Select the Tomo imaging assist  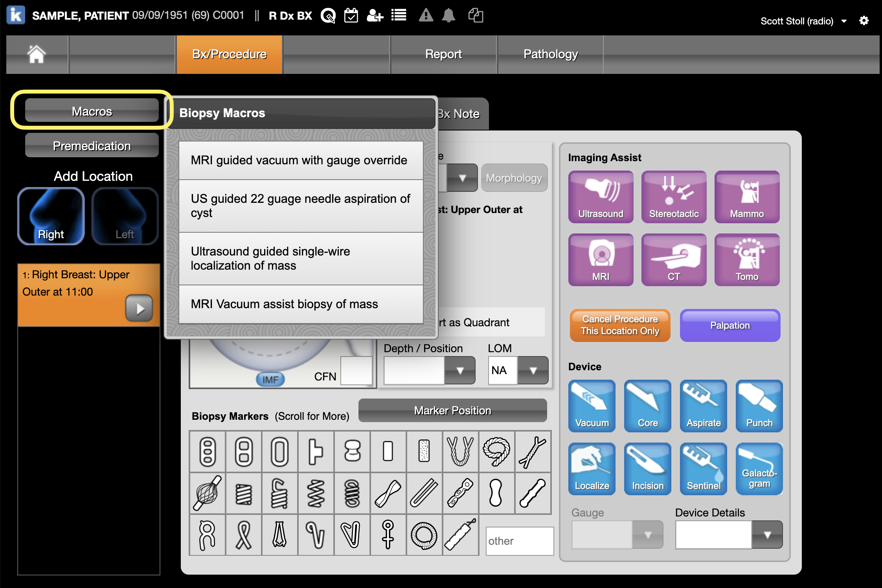pos(747,260)
